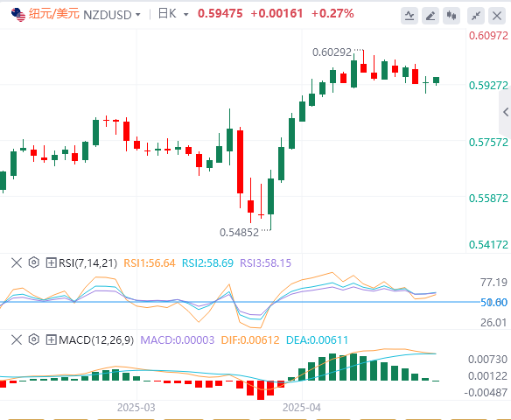The image size is (511, 420).
Task: Click the NZD/USD flag icon
Action: [x=18, y=15]
